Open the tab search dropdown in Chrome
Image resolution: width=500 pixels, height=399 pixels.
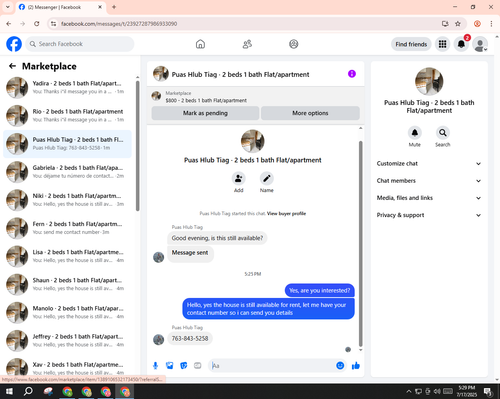pyautogui.click(x=8, y=7)
